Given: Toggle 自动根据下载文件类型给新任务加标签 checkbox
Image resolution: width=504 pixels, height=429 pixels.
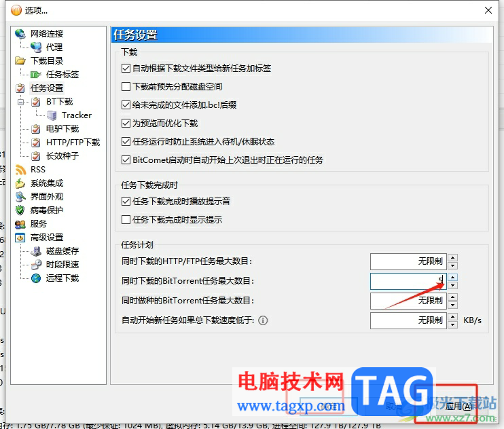Looking at the screenshot, I should [126, 68].
